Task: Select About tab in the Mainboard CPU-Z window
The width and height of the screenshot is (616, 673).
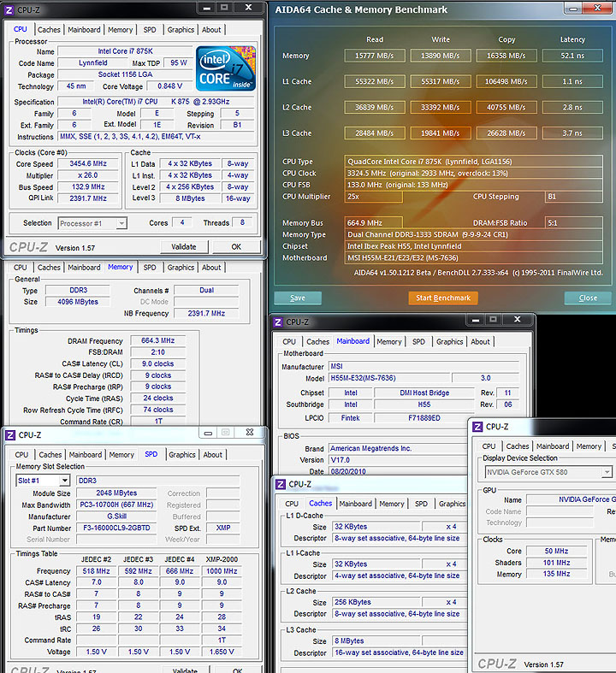Action: click(x=480, y=342)
